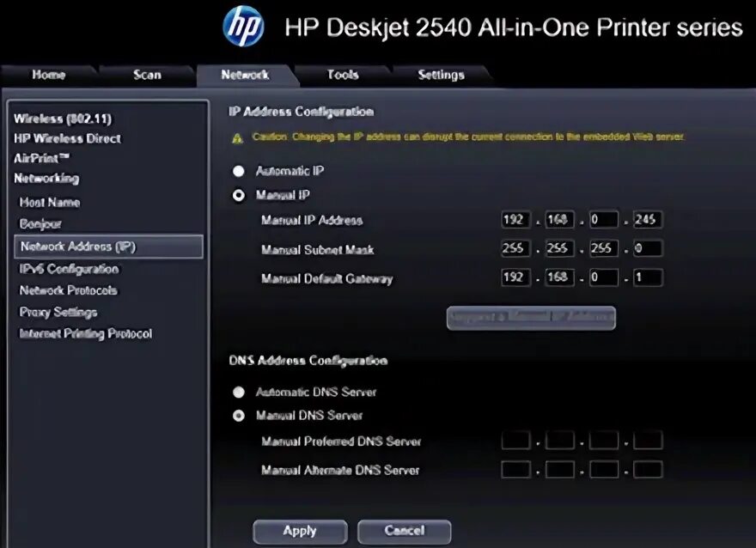Open the Tools tab
Viewport: 756px width, 548px height.
343,75
